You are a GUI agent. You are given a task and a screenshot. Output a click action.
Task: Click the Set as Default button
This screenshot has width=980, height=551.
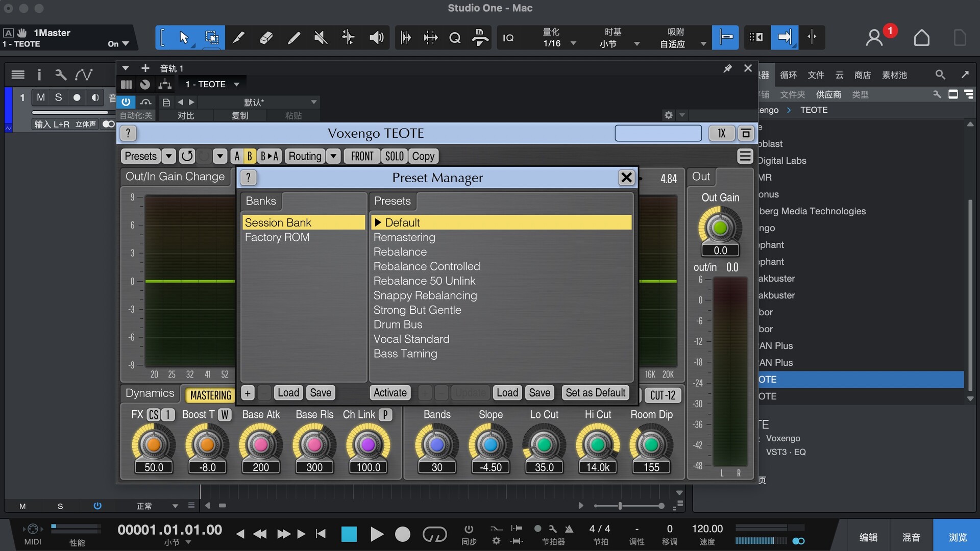(595, 392)
